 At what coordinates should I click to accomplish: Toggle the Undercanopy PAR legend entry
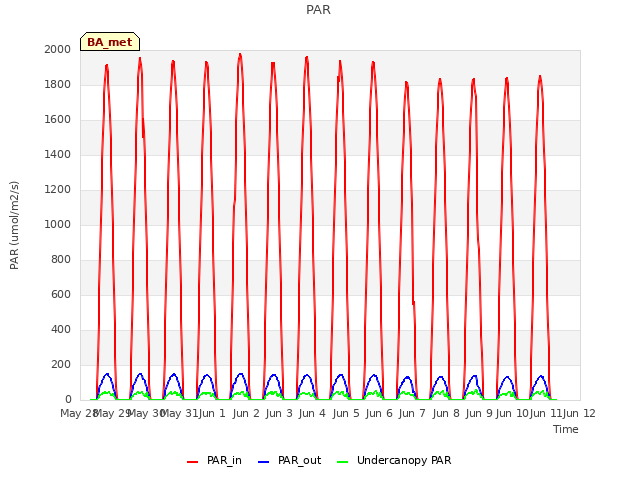coord(394,460)
